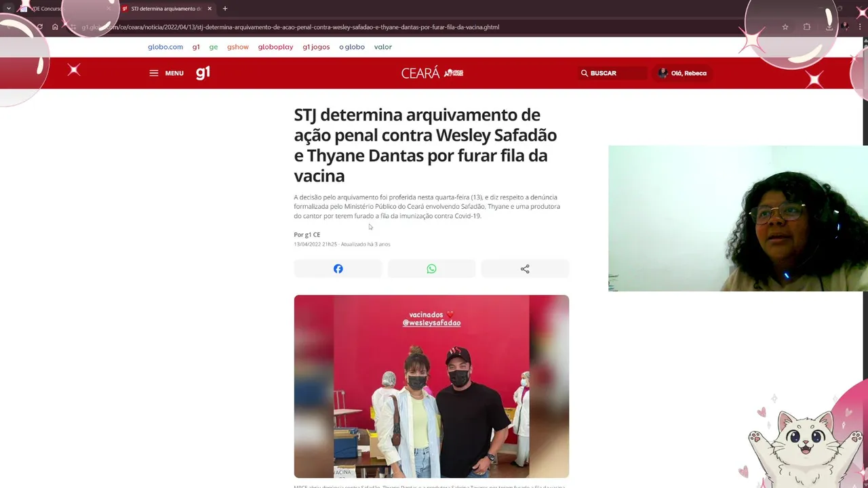Open the globoplay link
The width and height of the screenshot is (868, 488).
(275, 47)
